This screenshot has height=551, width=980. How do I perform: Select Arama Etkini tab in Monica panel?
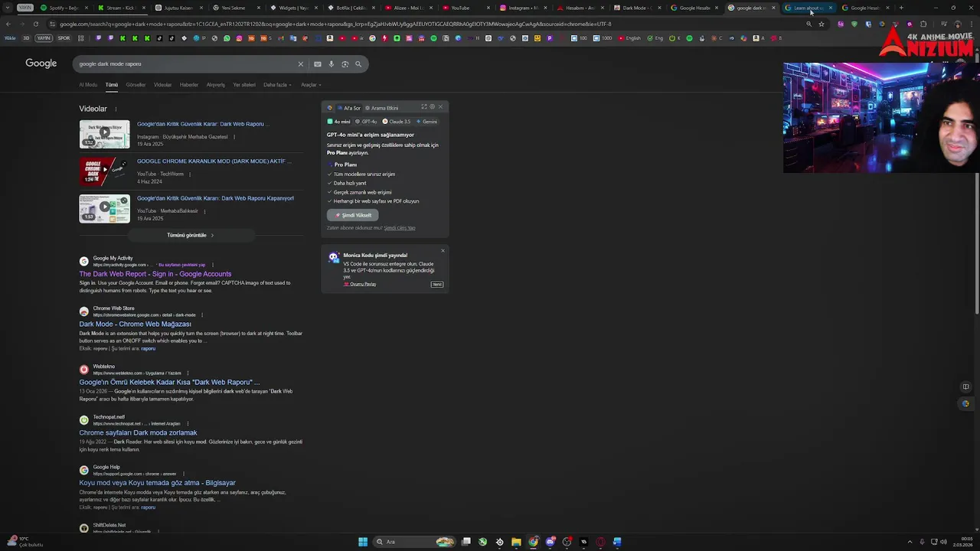click(x=381, y=108)
